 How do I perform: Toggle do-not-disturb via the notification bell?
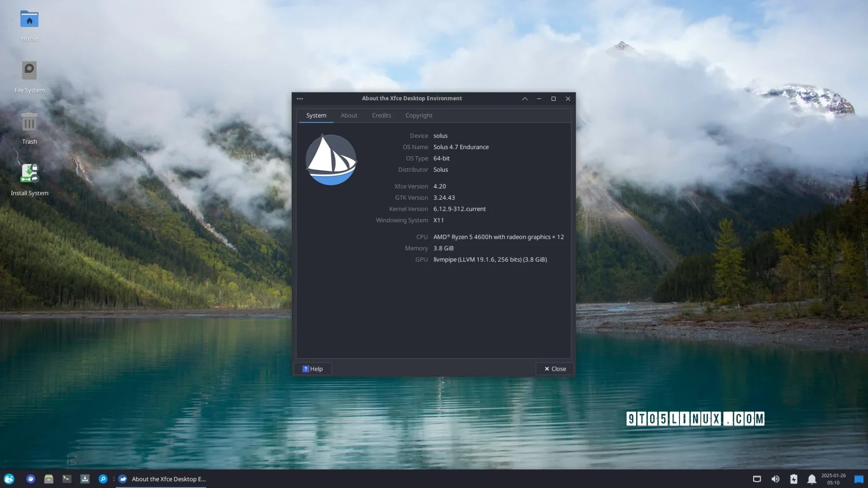(x=812, y=479)
